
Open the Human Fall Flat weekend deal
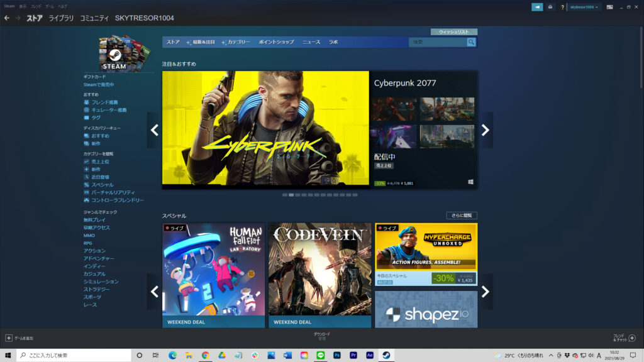pos(214,275)
